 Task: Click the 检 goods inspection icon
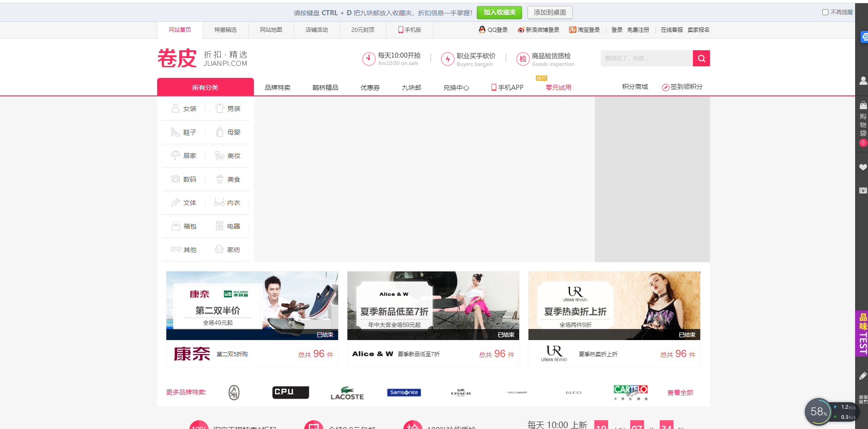(523, 59)
